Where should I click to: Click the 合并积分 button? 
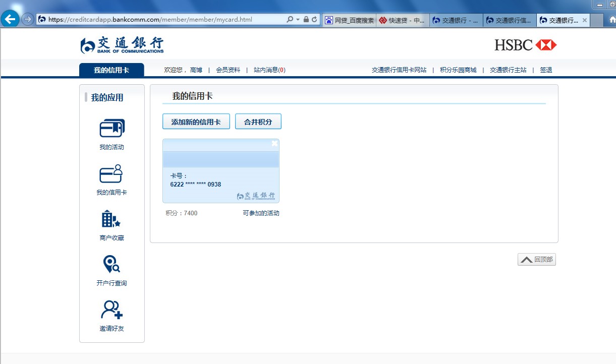pos(258,122)
